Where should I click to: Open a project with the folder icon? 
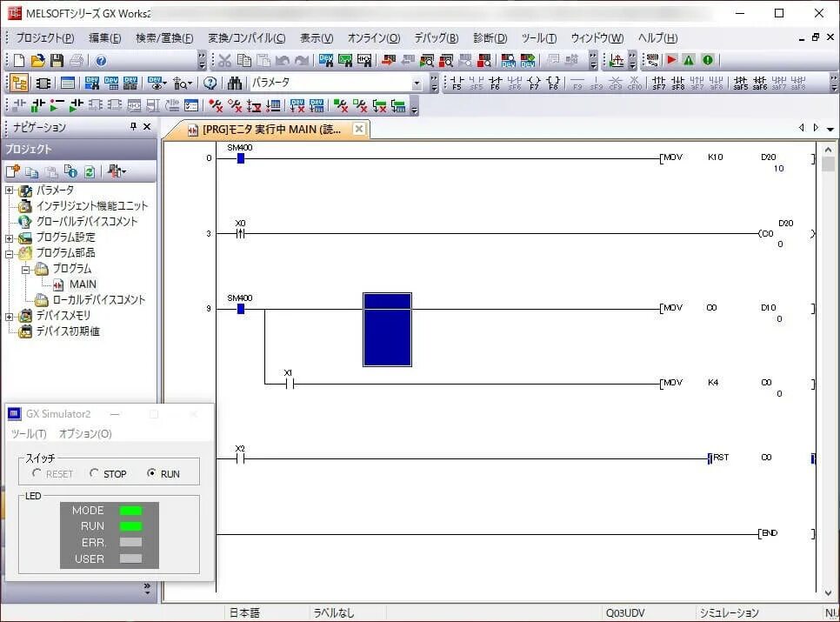[x=37, y=61]
